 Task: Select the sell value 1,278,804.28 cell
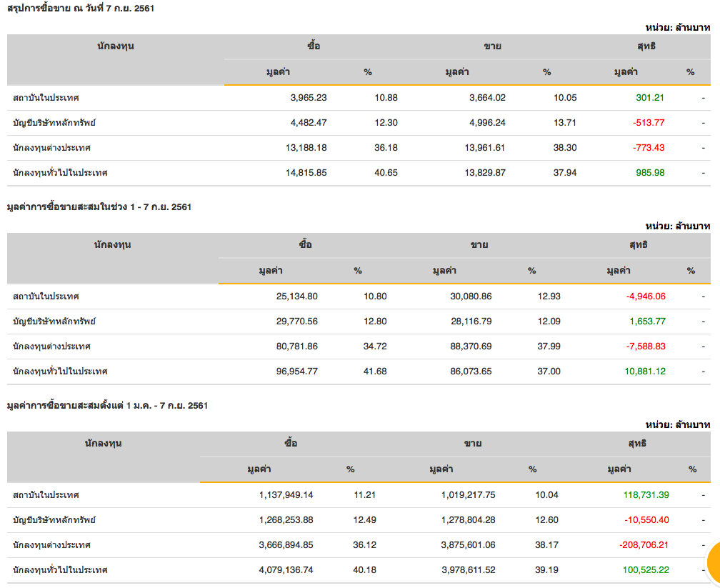pos(458,520)
